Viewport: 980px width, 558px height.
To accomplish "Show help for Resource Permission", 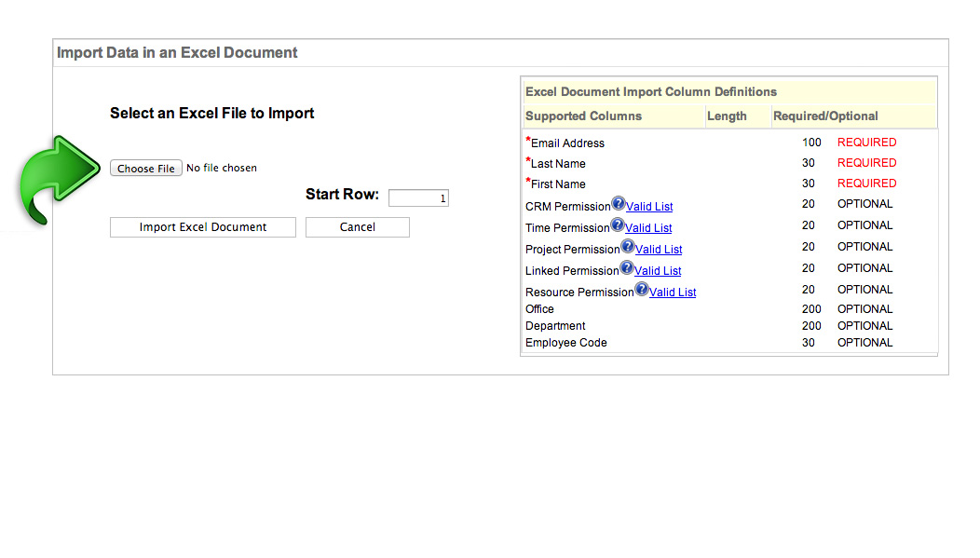I will pyautogui.click(x=641, y=290).
